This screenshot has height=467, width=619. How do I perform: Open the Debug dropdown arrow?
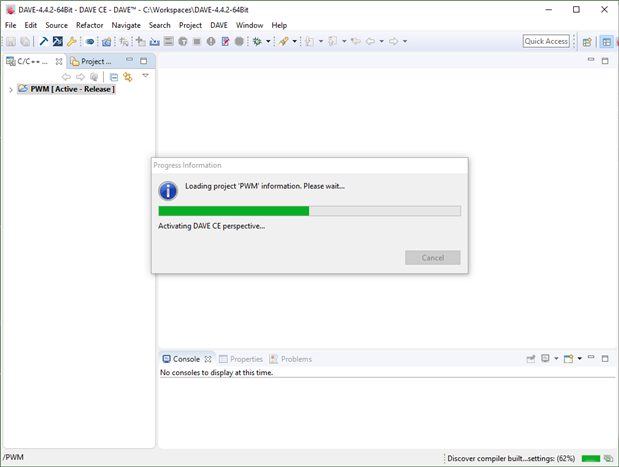click(x=268, y=41)
